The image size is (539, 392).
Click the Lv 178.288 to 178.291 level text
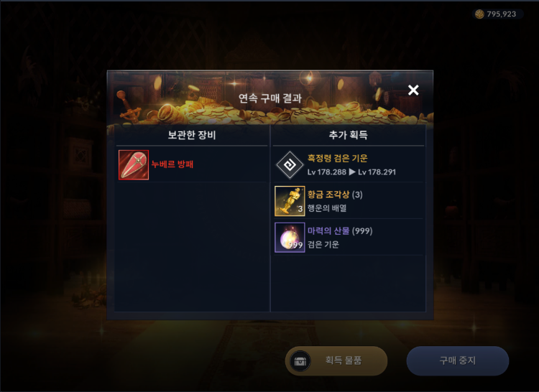tap(351, 172)
